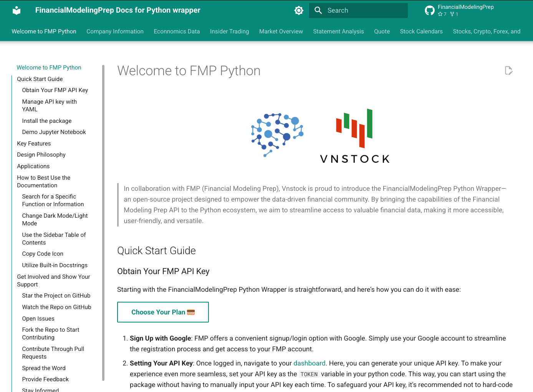Open Applications section link
Screen dimensions: 533x392
33,166
